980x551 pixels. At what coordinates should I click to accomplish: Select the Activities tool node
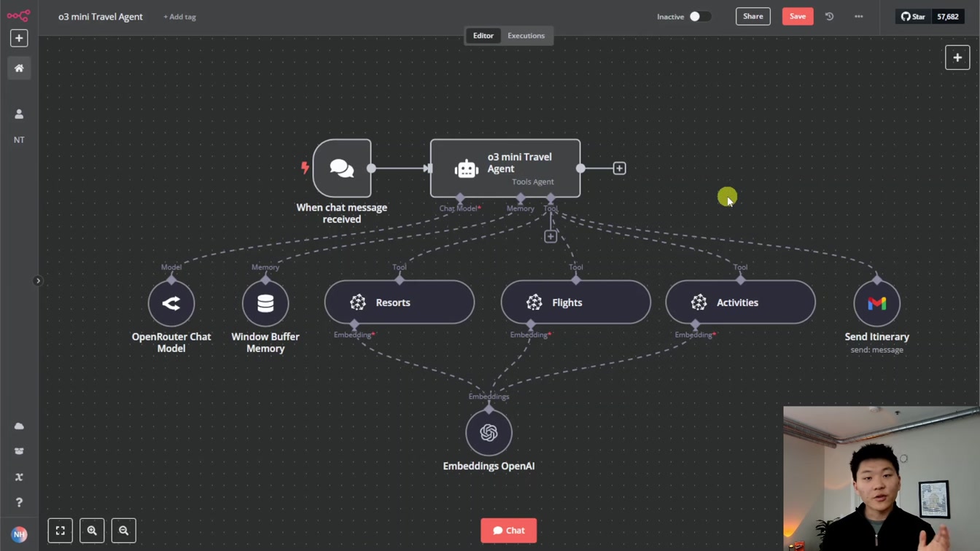tap(741, 302)
